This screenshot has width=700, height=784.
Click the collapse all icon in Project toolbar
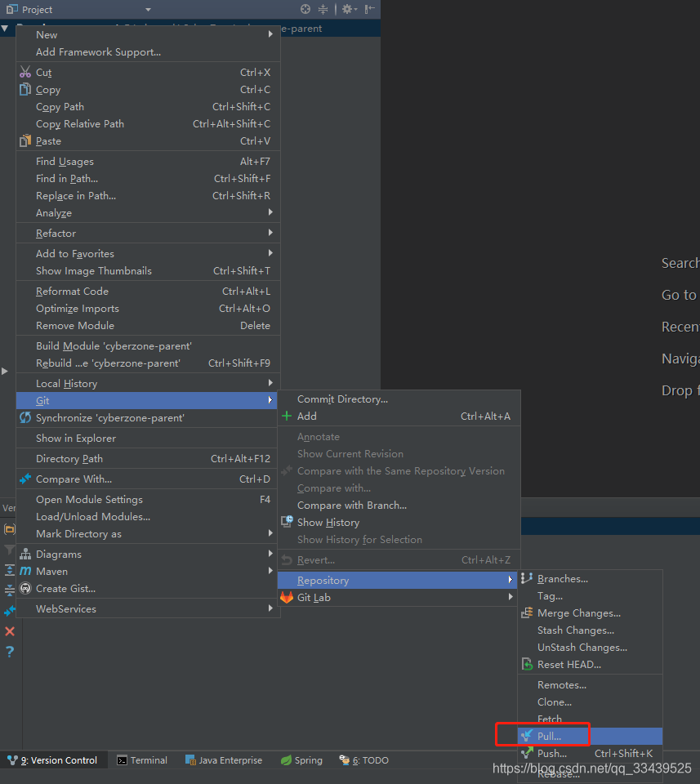click(323, 9)
